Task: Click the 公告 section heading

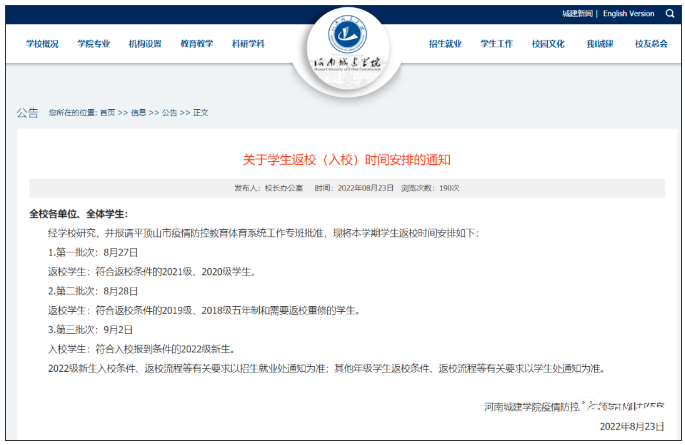Action: point(27,112)
